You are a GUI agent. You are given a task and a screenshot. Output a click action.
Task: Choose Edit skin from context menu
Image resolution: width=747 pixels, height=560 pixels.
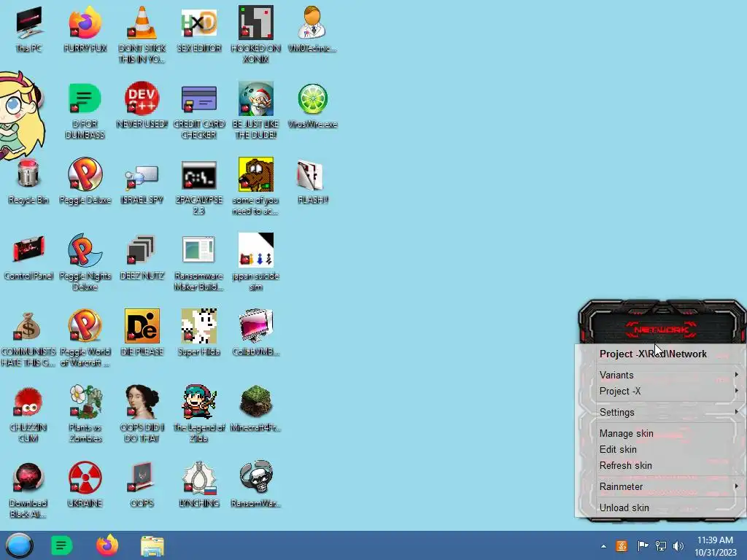[669, 449]
